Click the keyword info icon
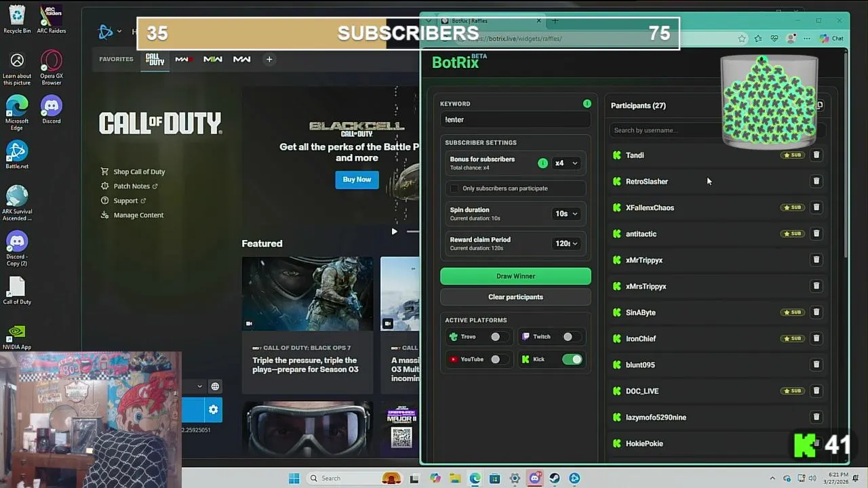Image resolution: width=868 pixels, height=488 pixels. tap(587, 104)
